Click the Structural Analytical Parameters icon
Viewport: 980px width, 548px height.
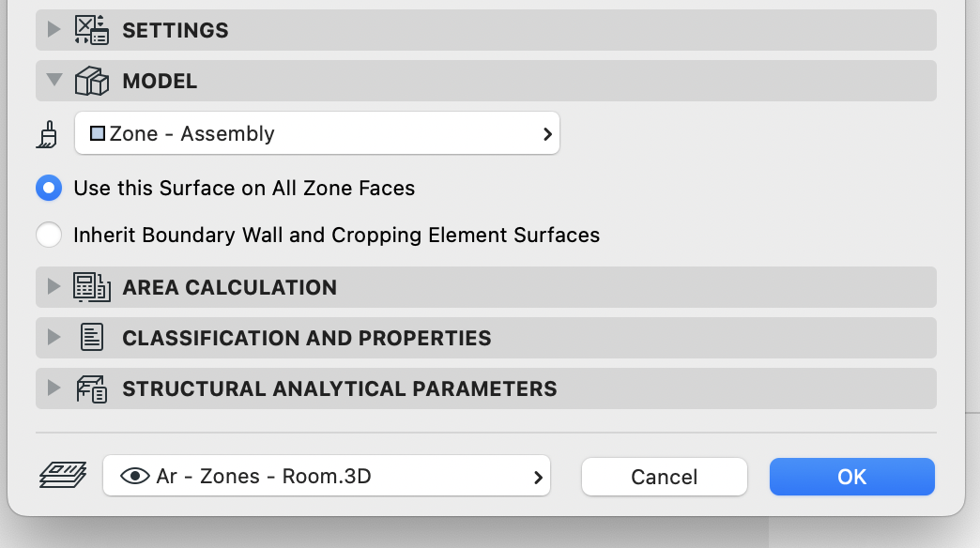91,388
